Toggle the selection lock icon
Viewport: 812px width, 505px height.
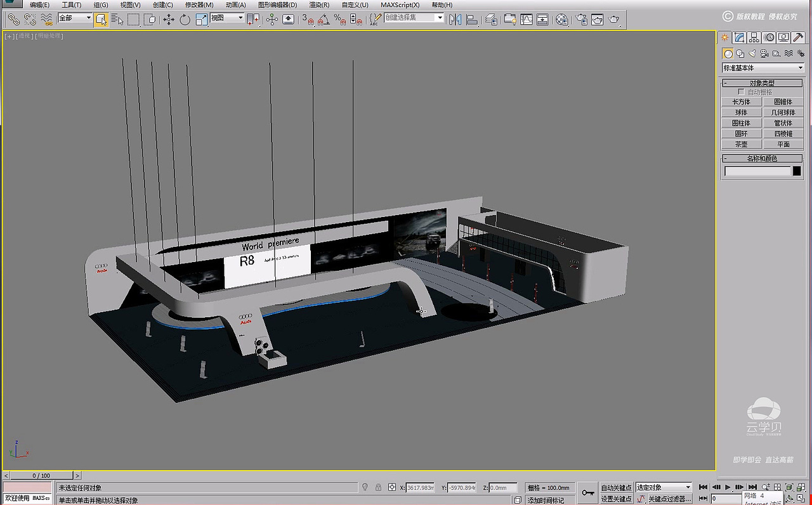379,488
